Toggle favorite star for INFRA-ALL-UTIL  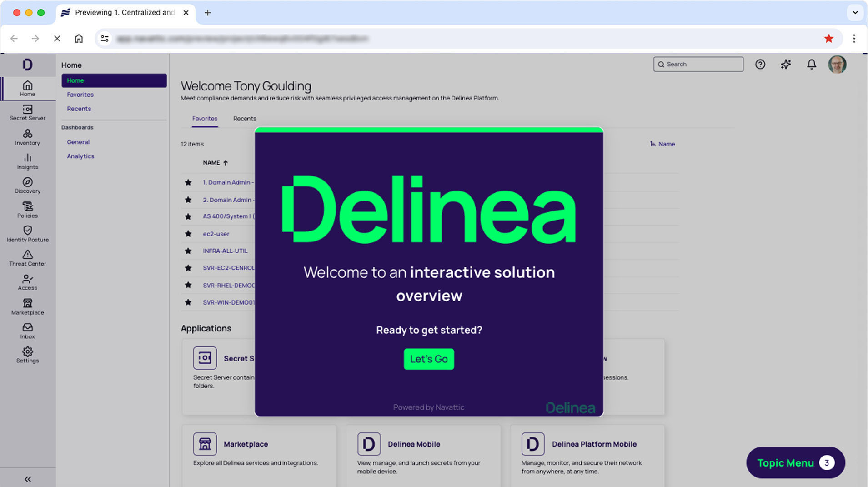pyautogui.click(x=188, y=251)
